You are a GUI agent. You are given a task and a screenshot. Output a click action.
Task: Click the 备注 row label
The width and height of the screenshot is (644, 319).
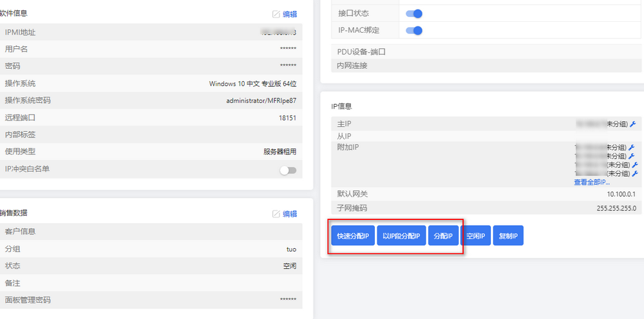[12, 283]
